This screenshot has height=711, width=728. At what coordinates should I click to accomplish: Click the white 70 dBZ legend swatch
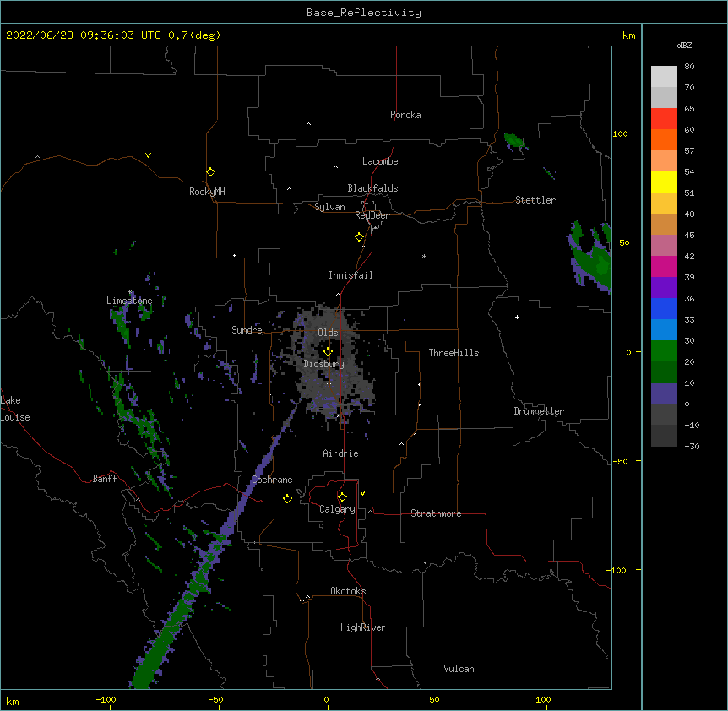click(664, 77)
